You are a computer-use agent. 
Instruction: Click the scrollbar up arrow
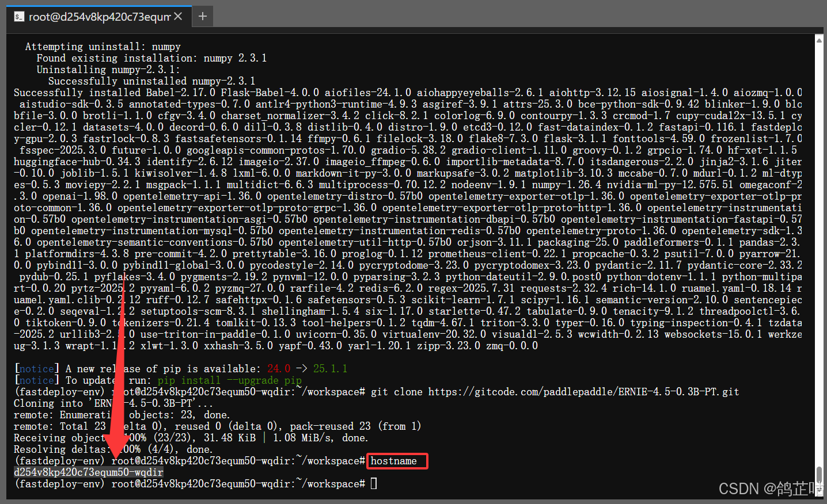[x=819, y=40]
